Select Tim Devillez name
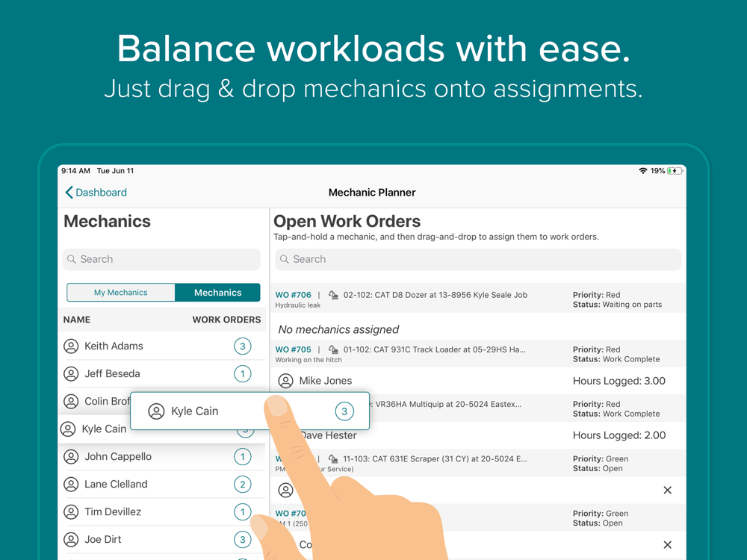 pyautogui.click(x=113, y=512)
